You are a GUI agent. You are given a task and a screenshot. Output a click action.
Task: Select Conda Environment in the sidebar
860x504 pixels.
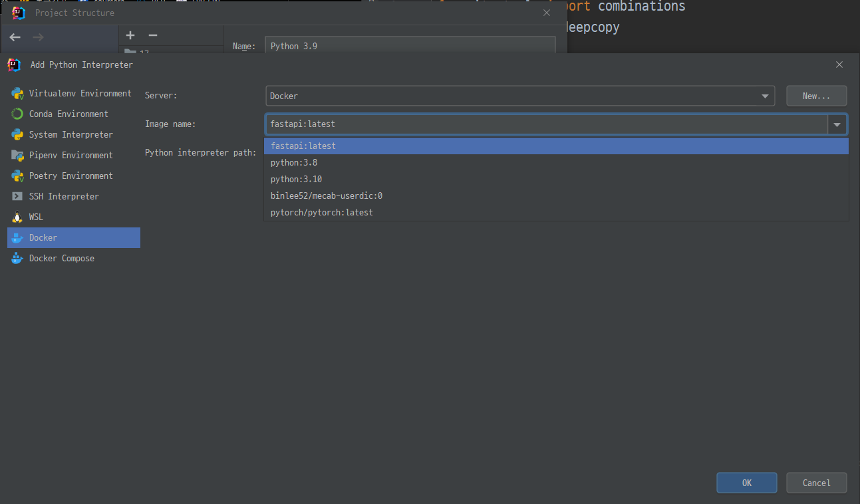[74, 114]
